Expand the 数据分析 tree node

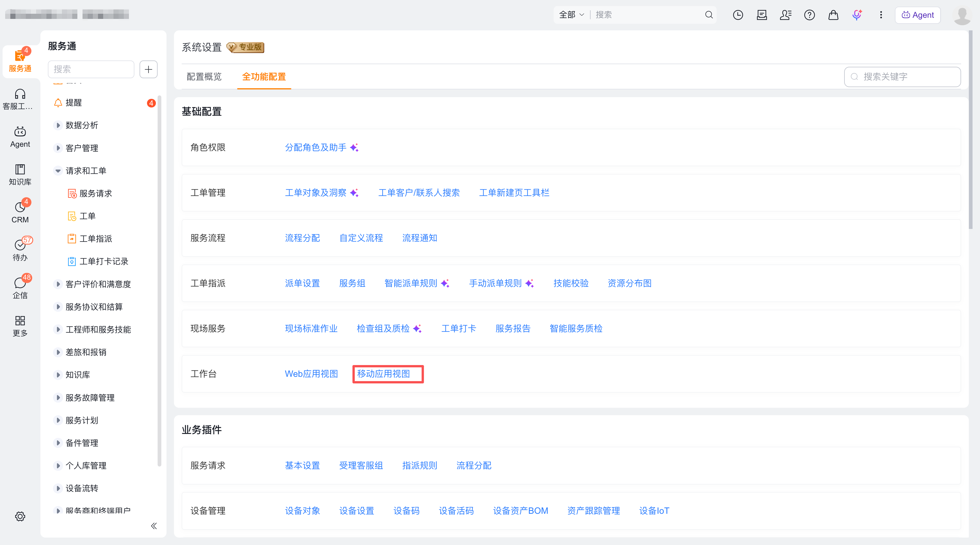click(58, 125)
